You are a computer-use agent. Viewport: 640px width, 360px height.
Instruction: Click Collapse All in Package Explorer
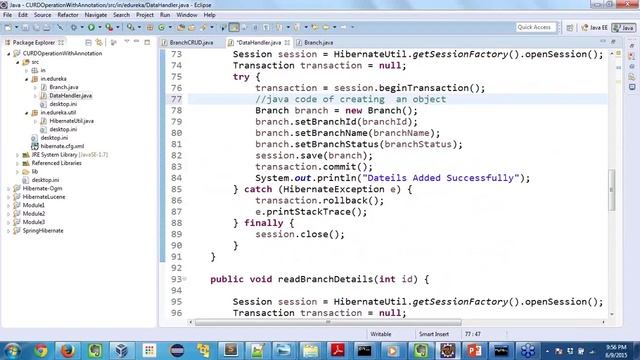pyautogui.click(x=88, y=42)
